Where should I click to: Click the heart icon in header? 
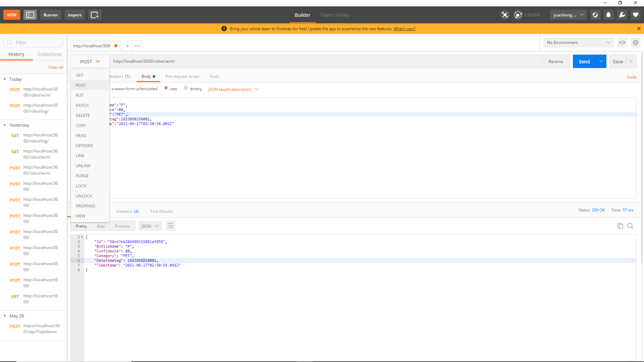coord(635,15)
